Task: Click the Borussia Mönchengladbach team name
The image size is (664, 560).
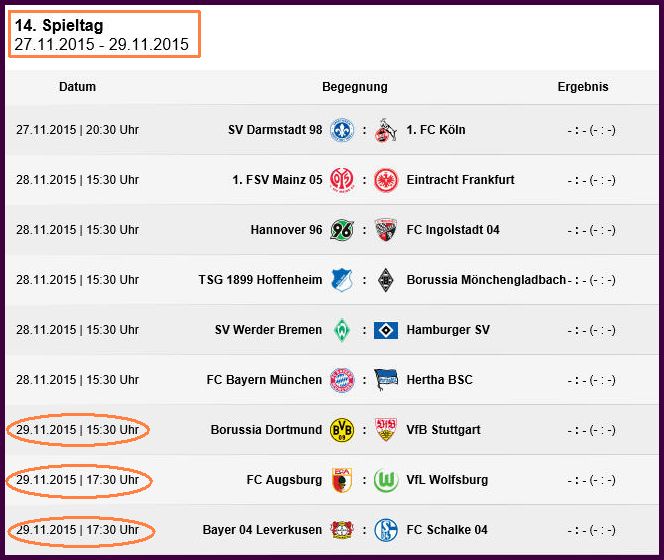Action: point(486,280)
